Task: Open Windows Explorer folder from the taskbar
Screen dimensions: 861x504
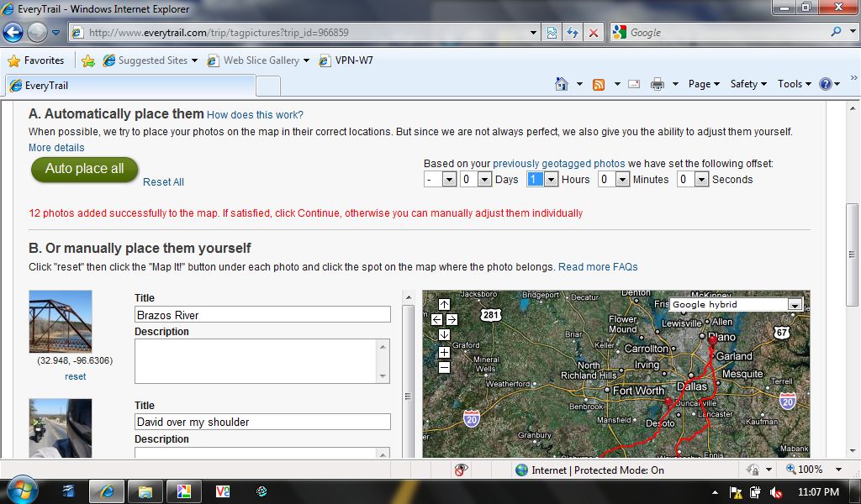Action: pos(145,491)
